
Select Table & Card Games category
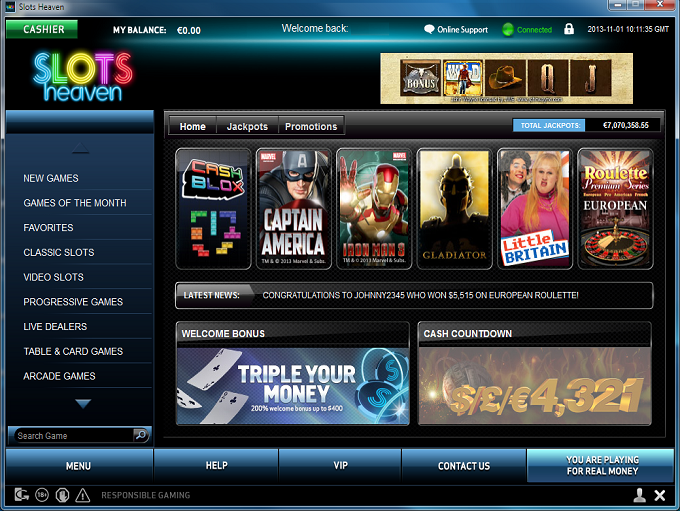pyautogui.click(x=73, y=351)
